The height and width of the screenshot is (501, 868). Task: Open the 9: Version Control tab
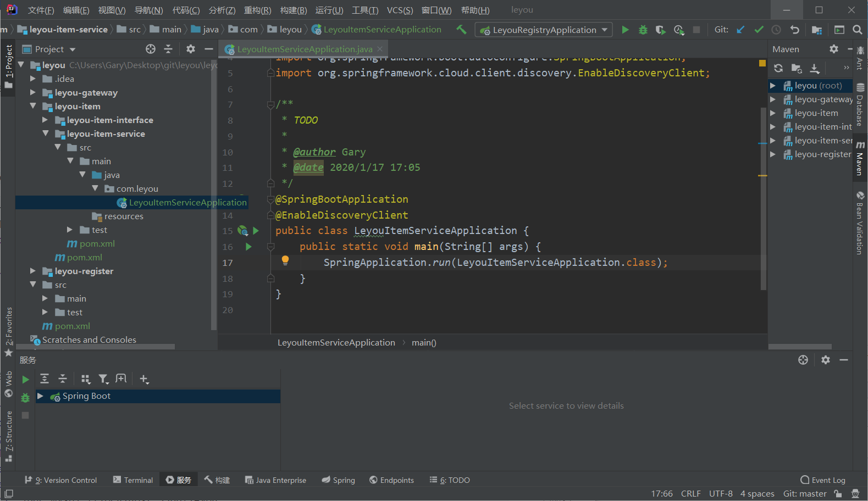[x=61, y=480]
